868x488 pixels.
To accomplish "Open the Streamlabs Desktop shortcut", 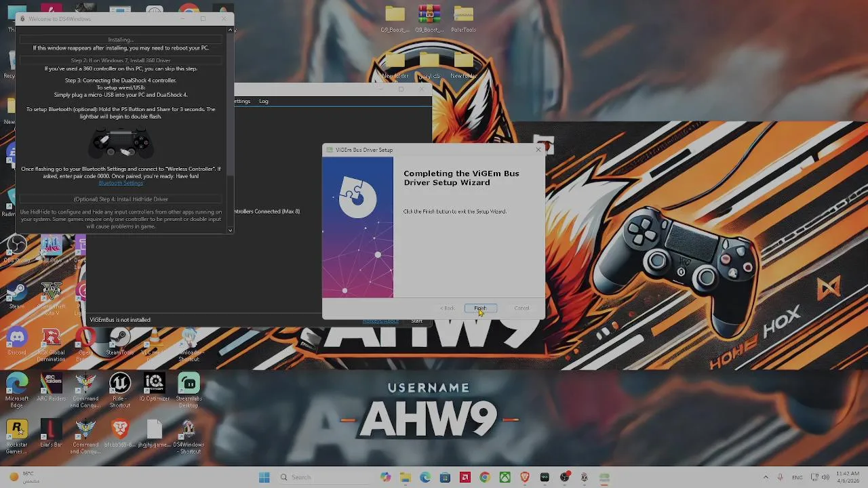I will tap(189, 390).
